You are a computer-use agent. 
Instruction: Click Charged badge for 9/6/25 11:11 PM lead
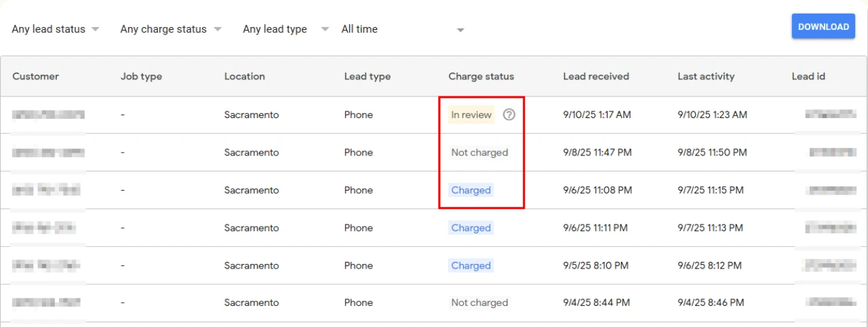[x=471, y=228]
